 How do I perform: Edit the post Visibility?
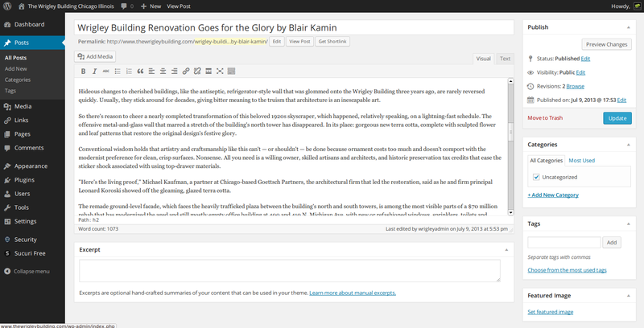tap(580, 72)
